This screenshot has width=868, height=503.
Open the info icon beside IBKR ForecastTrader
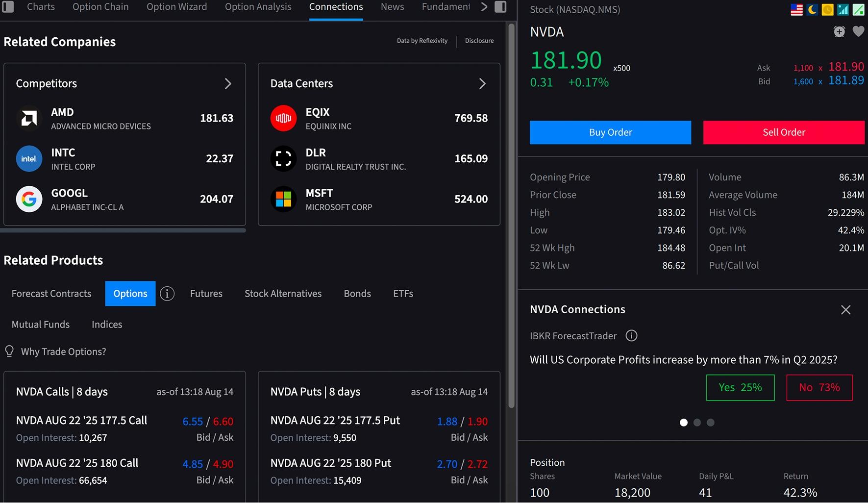(x=631, y=336)
